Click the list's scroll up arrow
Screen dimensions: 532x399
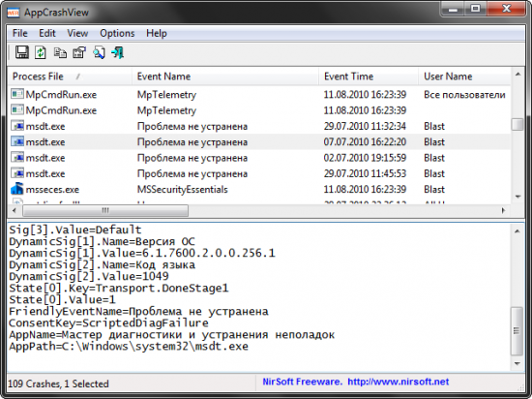(517, 74)
